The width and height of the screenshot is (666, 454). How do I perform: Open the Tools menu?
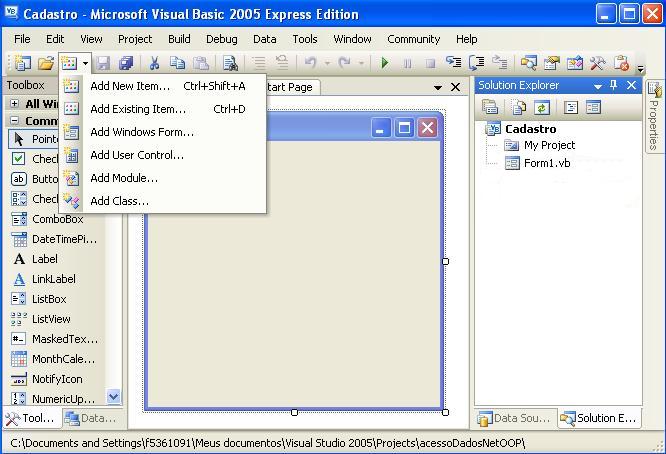(305, 39)
